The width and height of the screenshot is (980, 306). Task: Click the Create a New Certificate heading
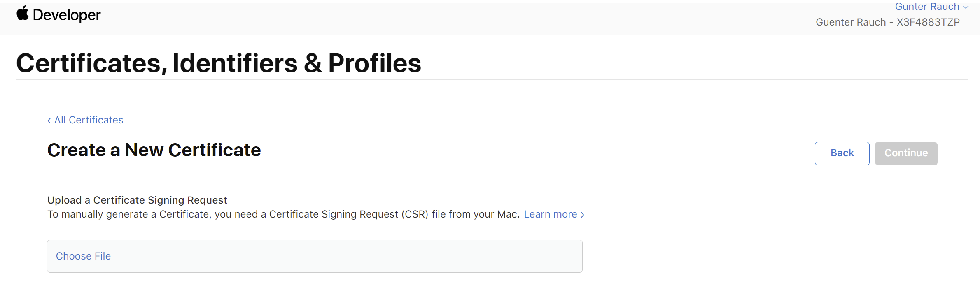(x=154, y=150)
